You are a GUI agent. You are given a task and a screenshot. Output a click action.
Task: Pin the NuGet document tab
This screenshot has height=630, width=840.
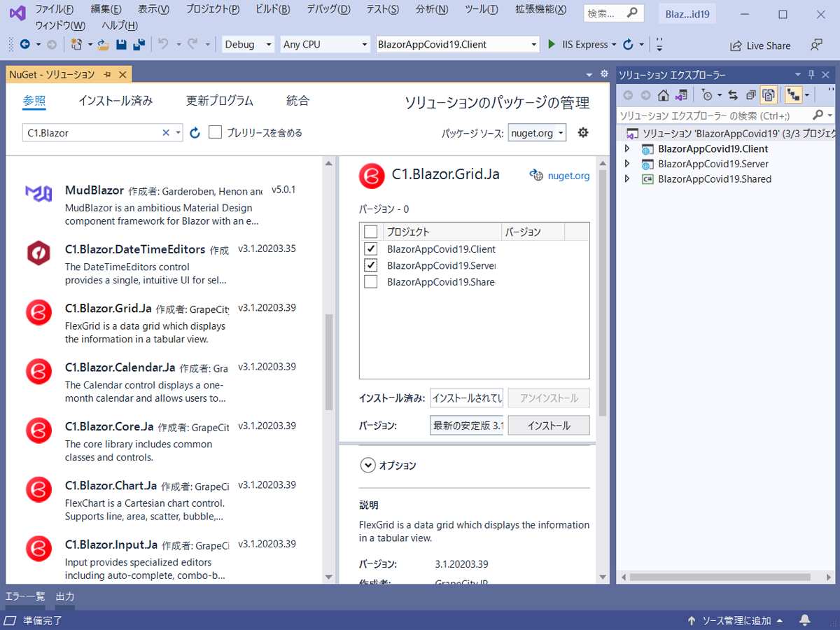(108, 75)
